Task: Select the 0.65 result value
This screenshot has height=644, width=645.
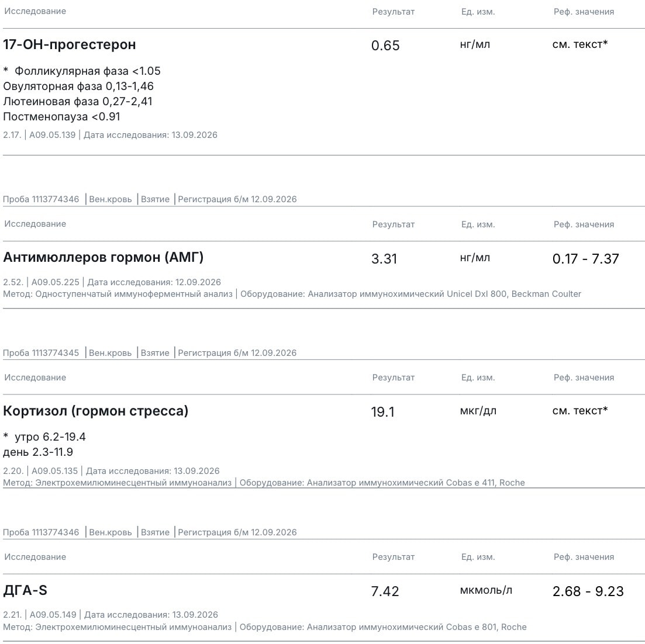Action: pyautogui.click(x=385, y=45)
